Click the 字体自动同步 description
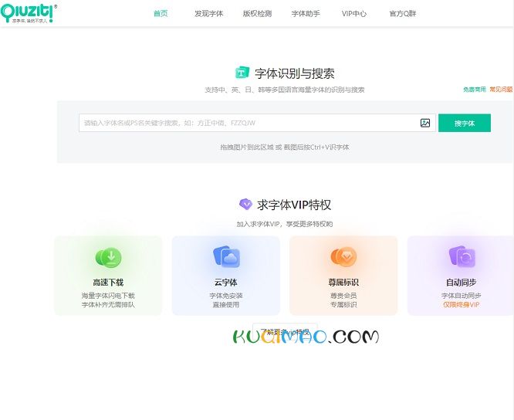Viewport: 514px width, 420px height. click(462, 296)
